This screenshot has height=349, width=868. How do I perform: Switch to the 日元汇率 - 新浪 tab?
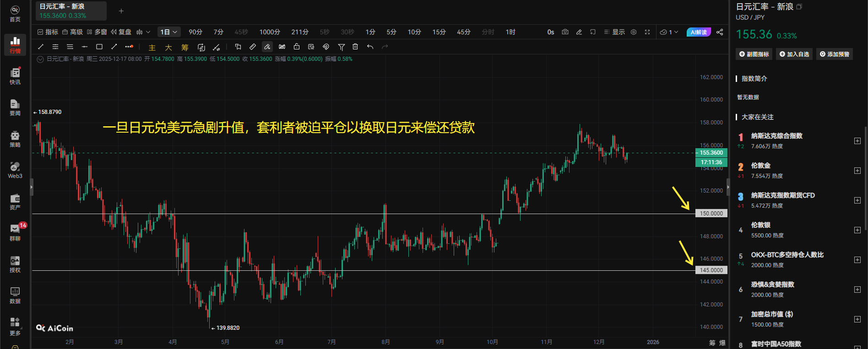(71, 11)
